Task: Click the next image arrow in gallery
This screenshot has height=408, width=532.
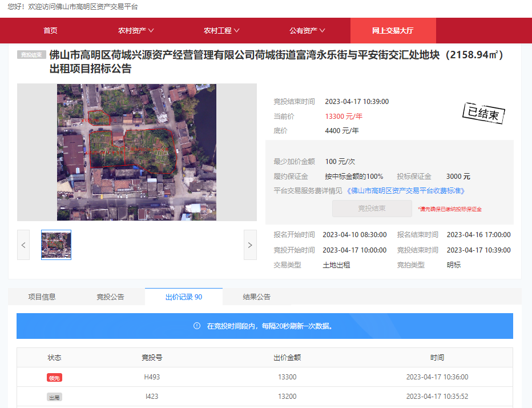Action: 250,245
